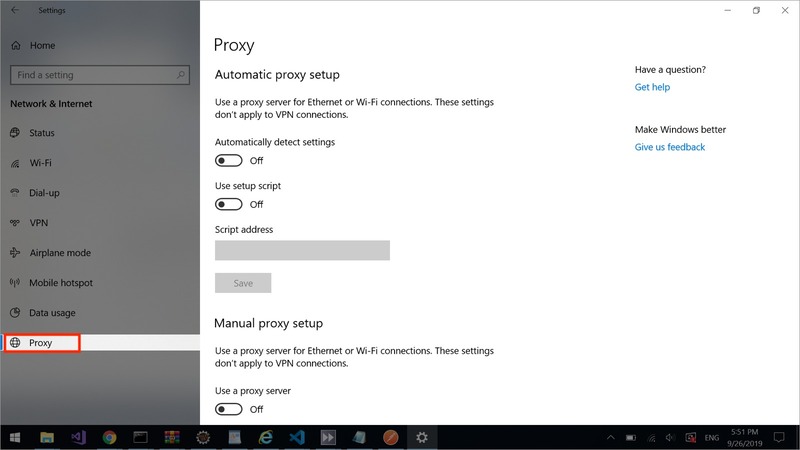
Task: Click the Settings gear taskbar icon
Action: 422,437
